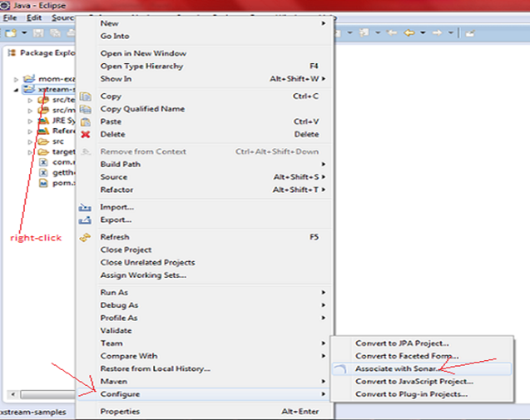Click the New wizard toolbar icon
Image resolution: width=530 pixels, height=420 pixels.
[x=11, y=33]
